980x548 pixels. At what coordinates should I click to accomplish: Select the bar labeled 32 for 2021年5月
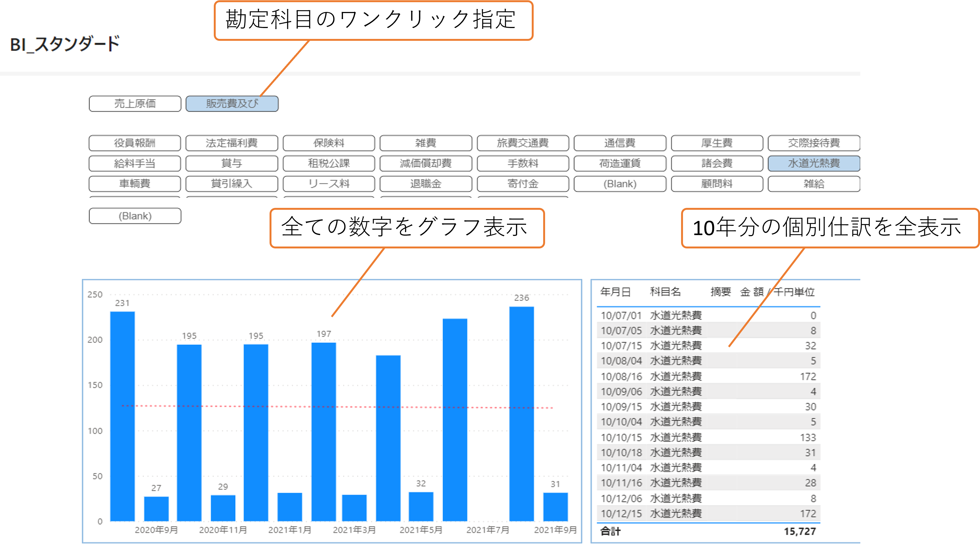[x=421, y=507]
